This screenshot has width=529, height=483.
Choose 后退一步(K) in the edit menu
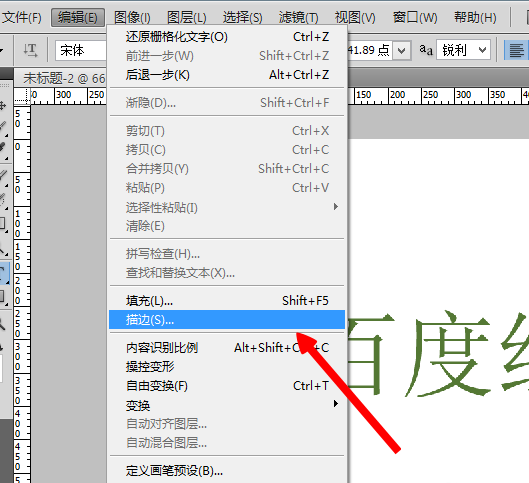coord(227,75)
